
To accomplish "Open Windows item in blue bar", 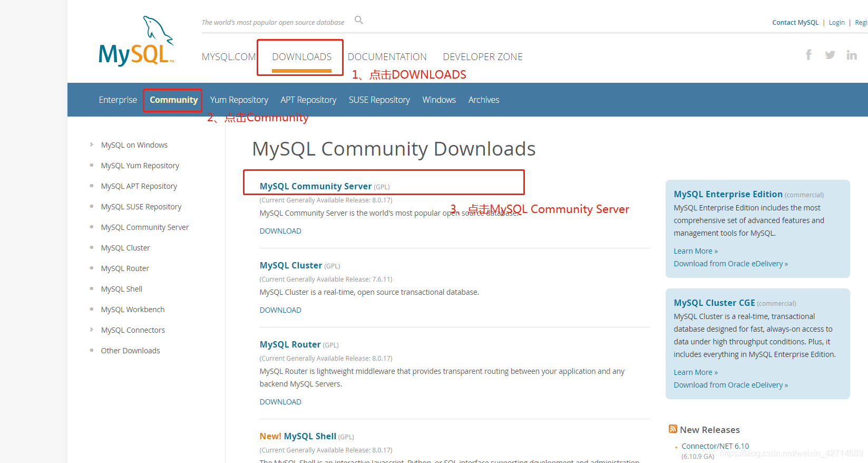I will click(x=439, y=100).
